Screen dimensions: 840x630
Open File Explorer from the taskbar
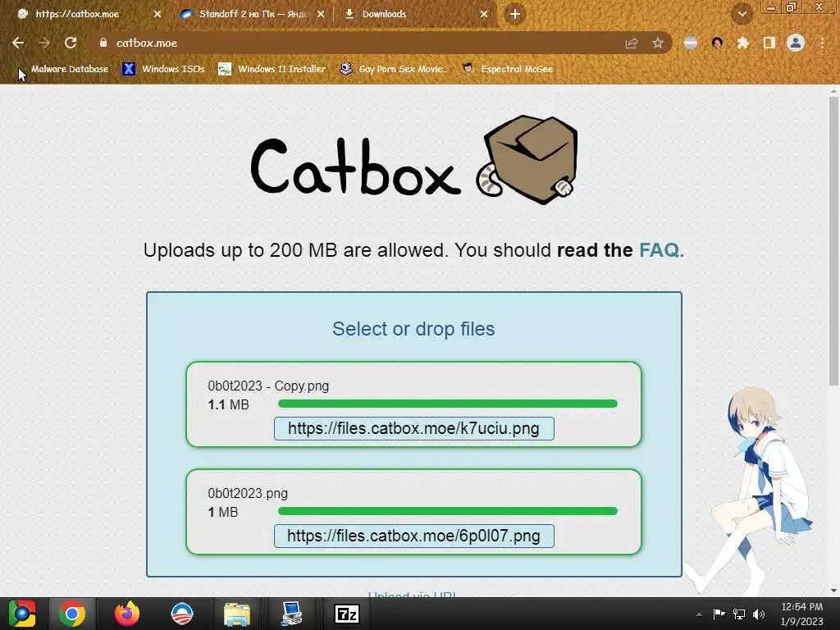coord(237,614)
